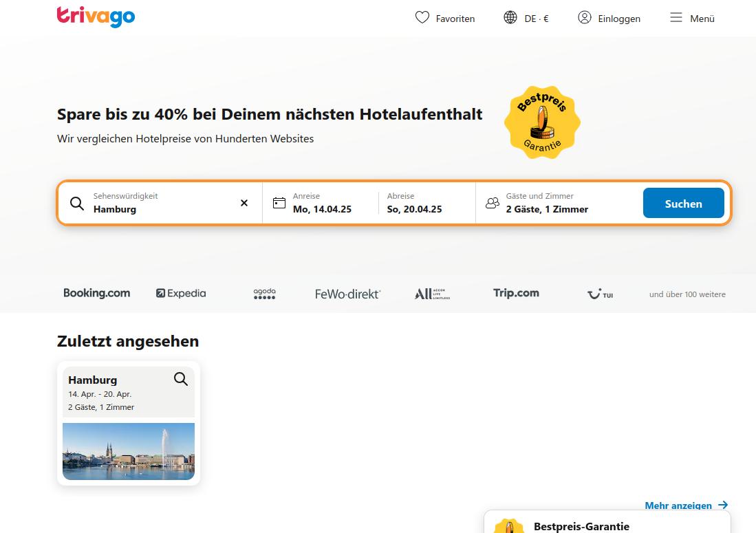Open the DE · € language selector
The width and height of the screenshot is (756, 533).
(x=526, y=18)
